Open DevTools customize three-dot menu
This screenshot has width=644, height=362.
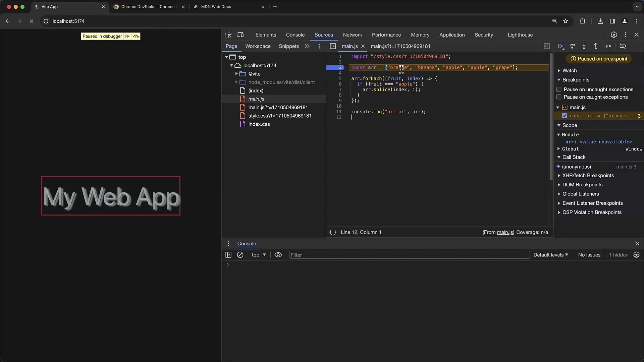[x=625, y=35]
